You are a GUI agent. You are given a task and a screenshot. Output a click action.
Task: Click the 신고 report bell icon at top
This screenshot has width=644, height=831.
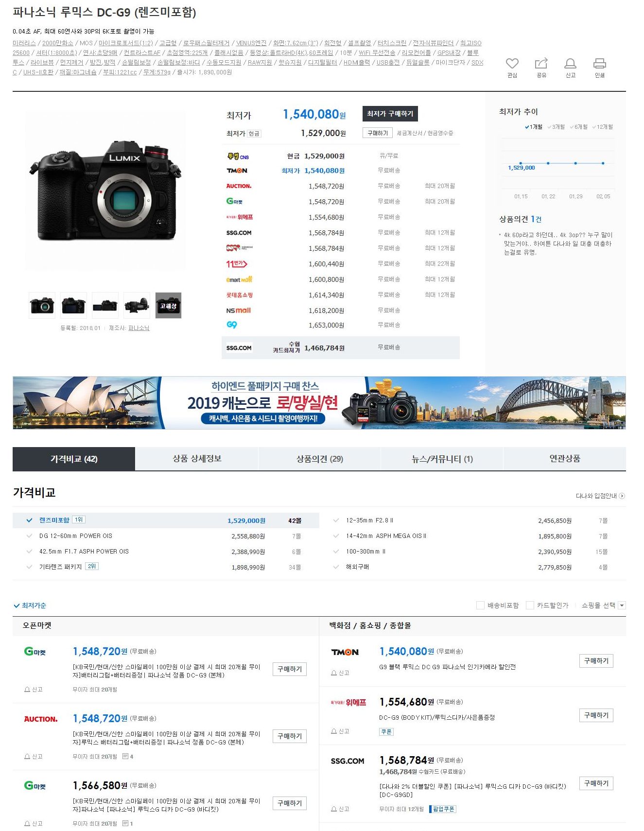(x=570, y=63)
